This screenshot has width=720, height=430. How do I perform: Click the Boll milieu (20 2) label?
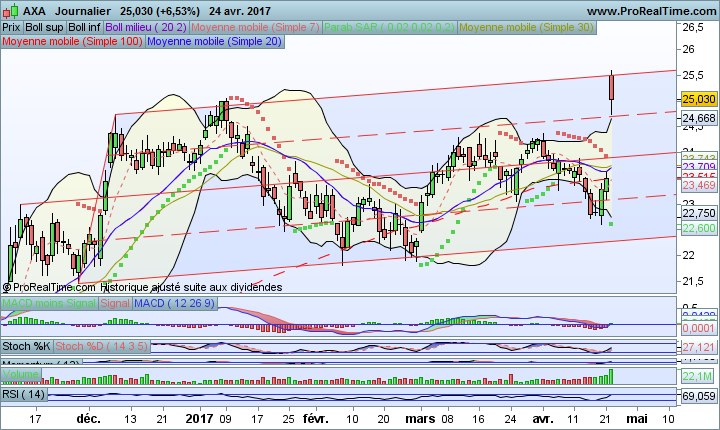pos(146,28)
